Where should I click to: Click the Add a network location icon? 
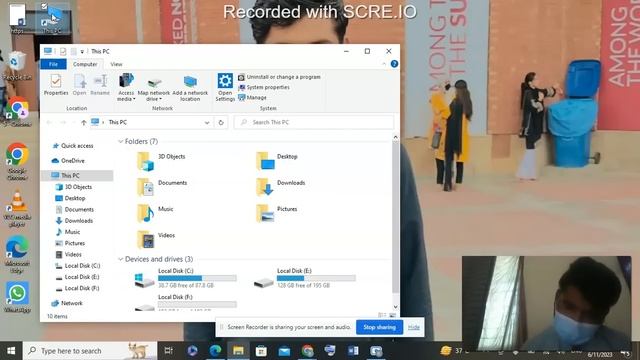(190, 88)
